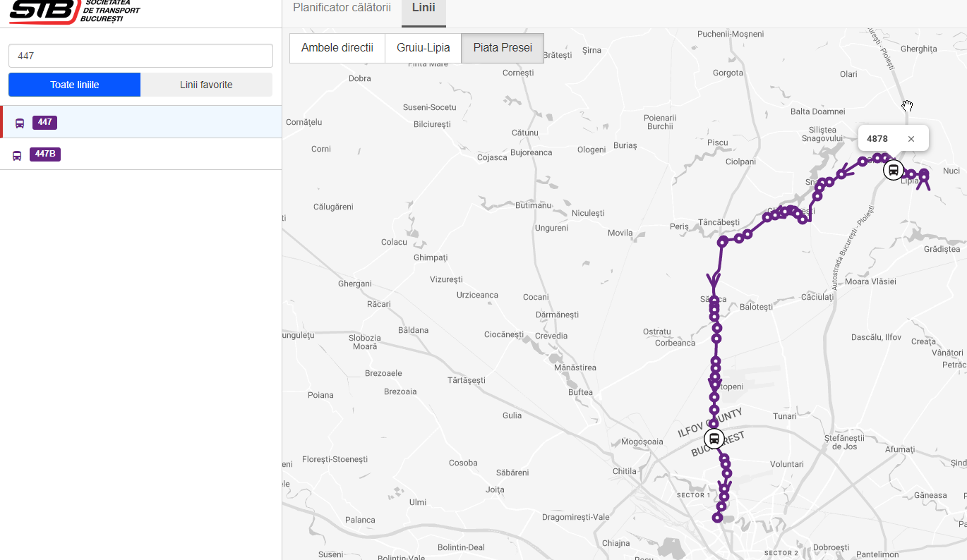This screenshot has height=560, width=967.
Task: Click the STB logo
Action: click(x=74, y=11)
